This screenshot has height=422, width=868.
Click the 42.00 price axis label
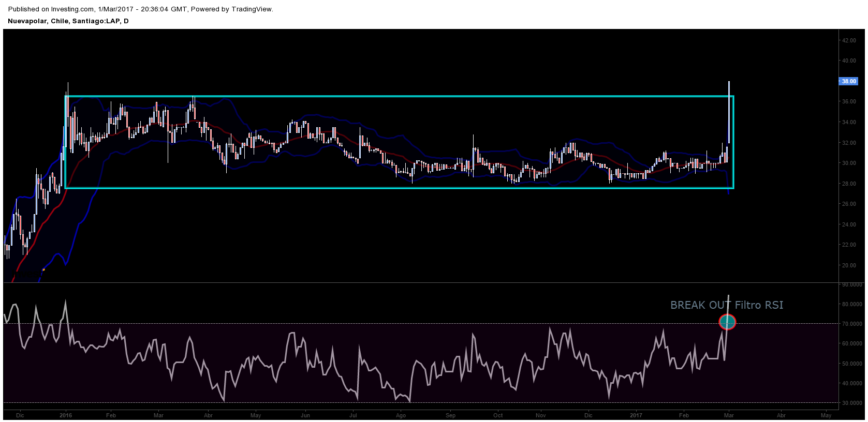tap(849, 40)
